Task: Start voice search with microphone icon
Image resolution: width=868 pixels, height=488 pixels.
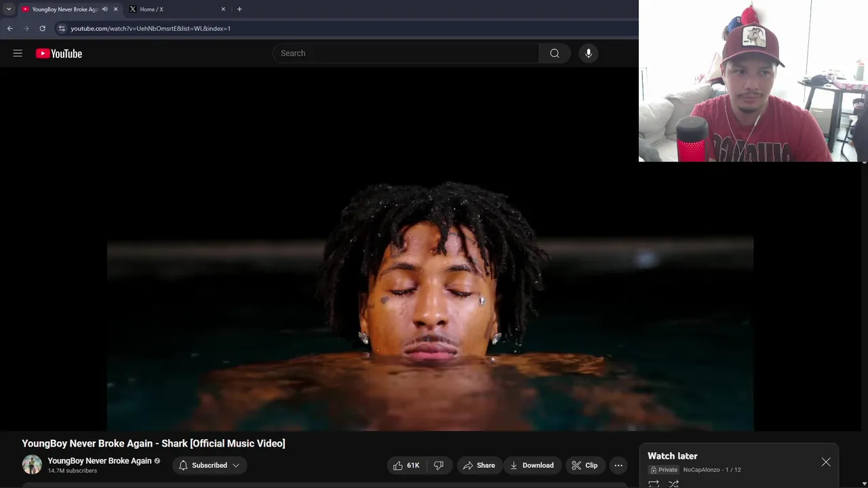Action: (589, 54)
